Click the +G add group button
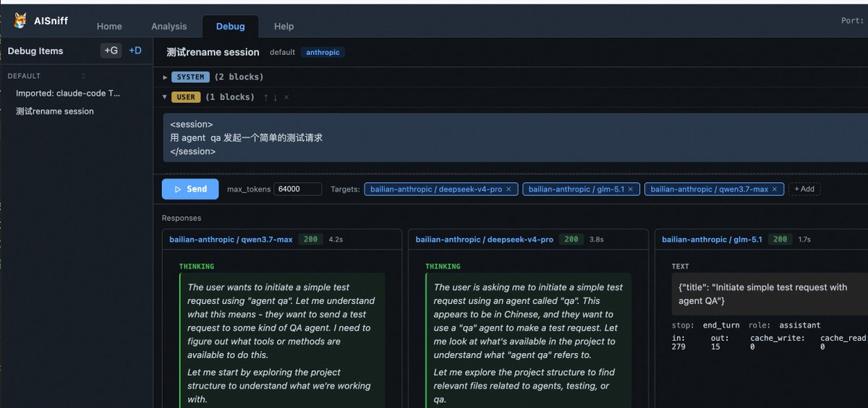The width and height of the screenshot is (868, 408). (x=111, y=51)
